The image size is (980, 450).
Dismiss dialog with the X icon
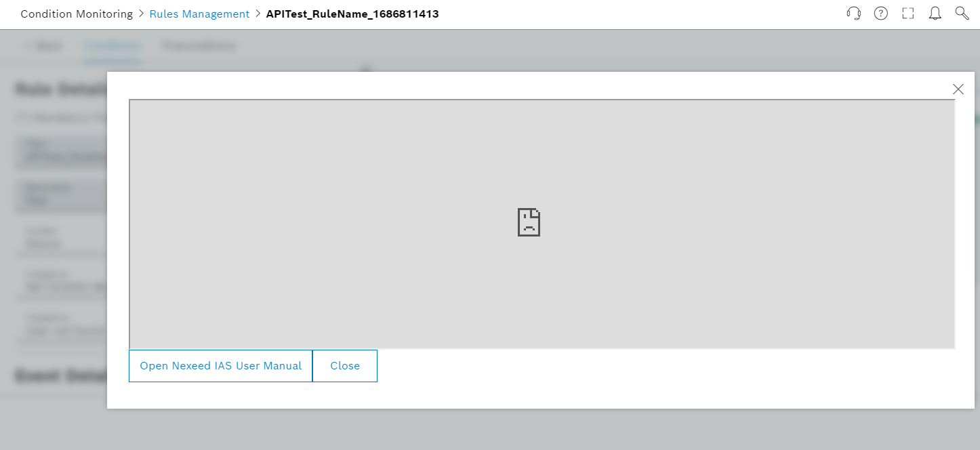click(x=958, y=89)
